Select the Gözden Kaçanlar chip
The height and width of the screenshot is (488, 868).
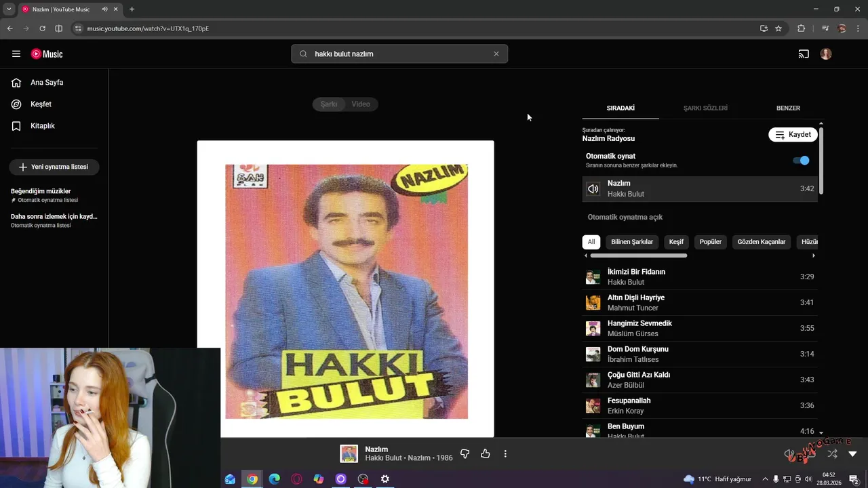point(762,242)
